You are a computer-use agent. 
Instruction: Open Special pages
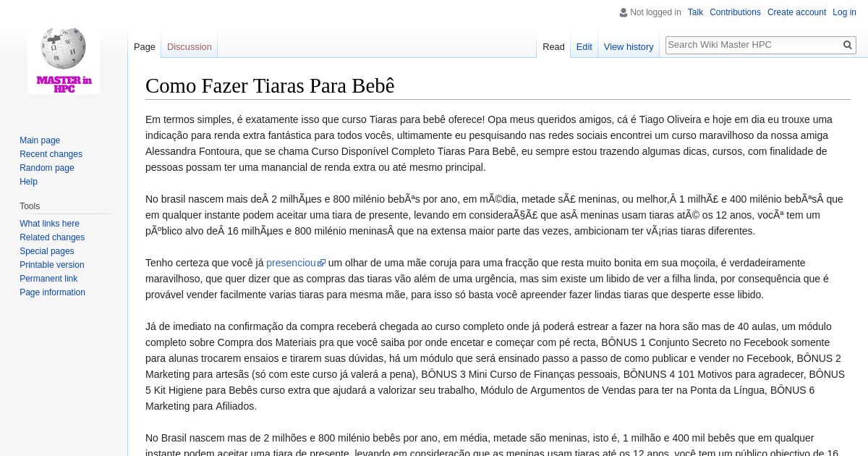click(x=47, y=251)
